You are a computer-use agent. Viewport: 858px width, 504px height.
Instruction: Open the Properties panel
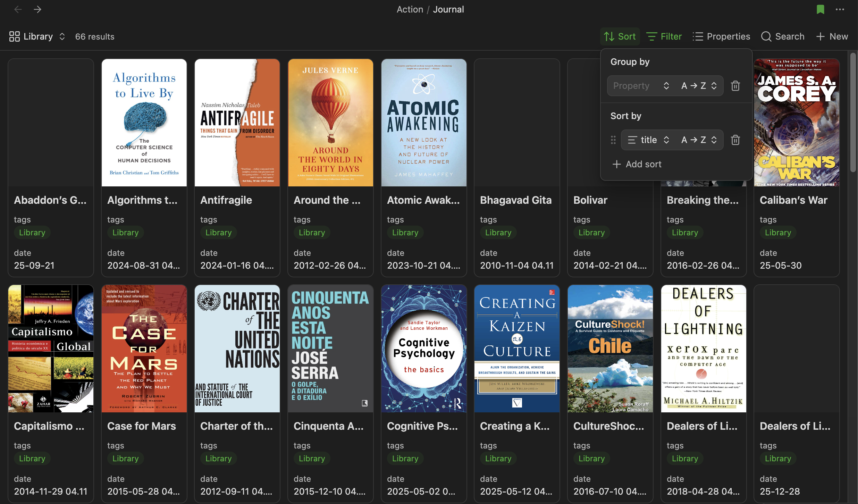721,36
